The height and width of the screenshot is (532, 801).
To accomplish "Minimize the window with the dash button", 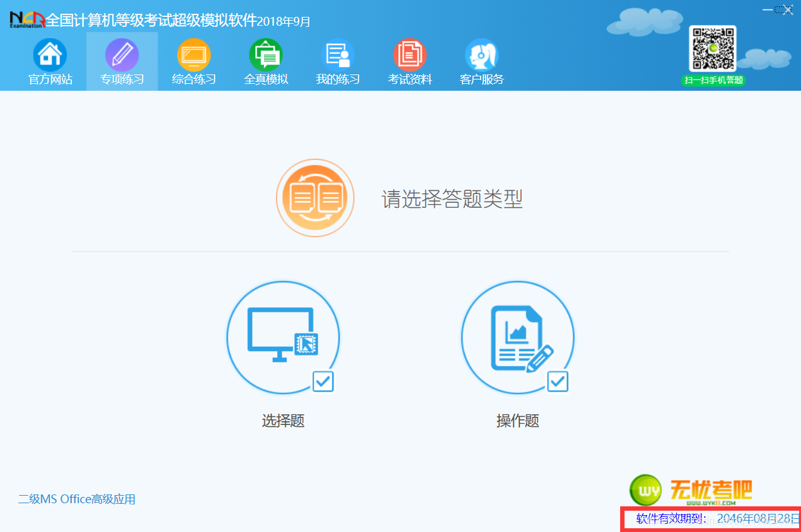I will pos(768,9).
